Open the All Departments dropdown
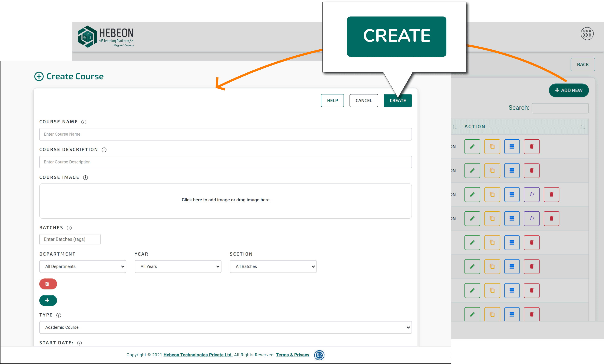 tap(83, 266)
